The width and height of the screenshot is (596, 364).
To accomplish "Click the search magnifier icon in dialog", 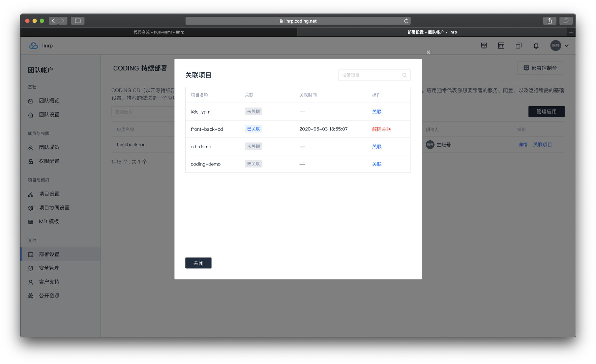I will [x=405, y=75].
